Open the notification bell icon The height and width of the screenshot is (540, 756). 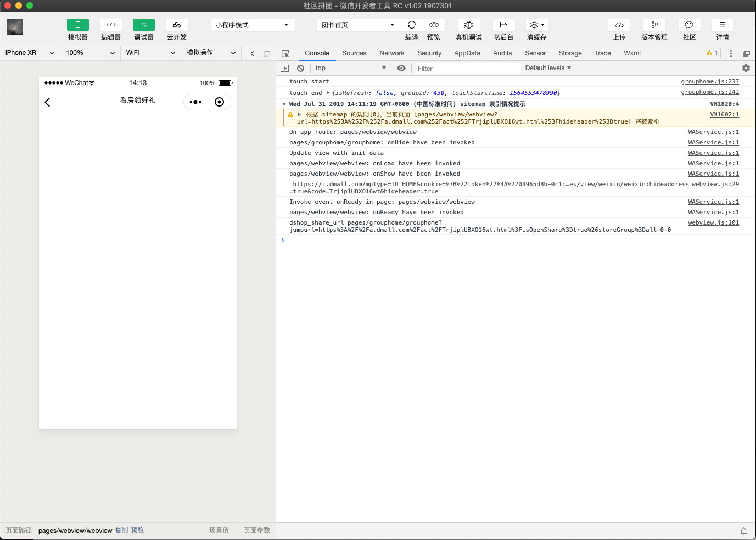(743, 531)
